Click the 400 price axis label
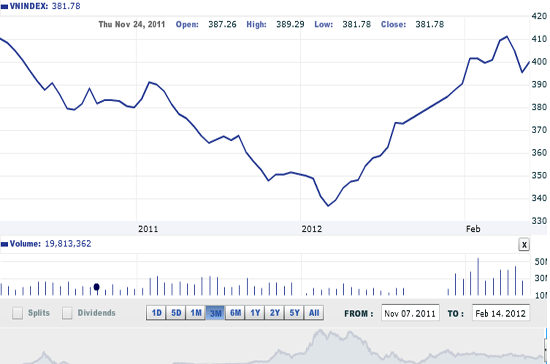 (x=539, y=62)
